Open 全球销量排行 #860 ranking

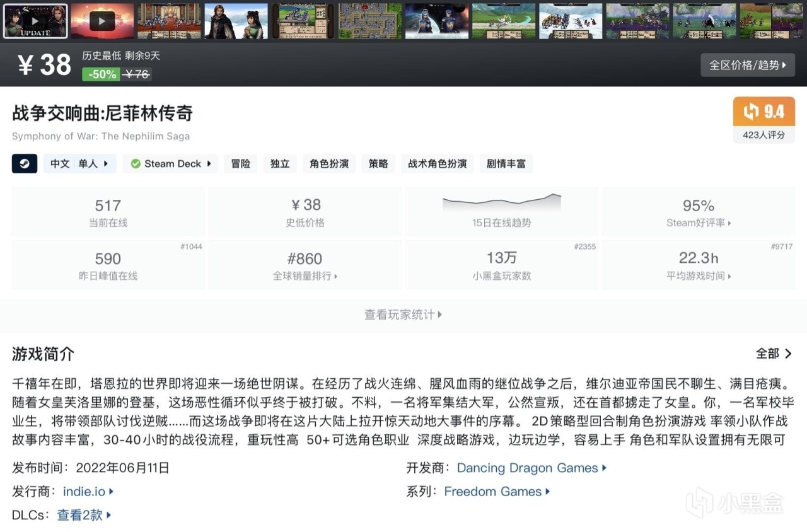(305, 264)
